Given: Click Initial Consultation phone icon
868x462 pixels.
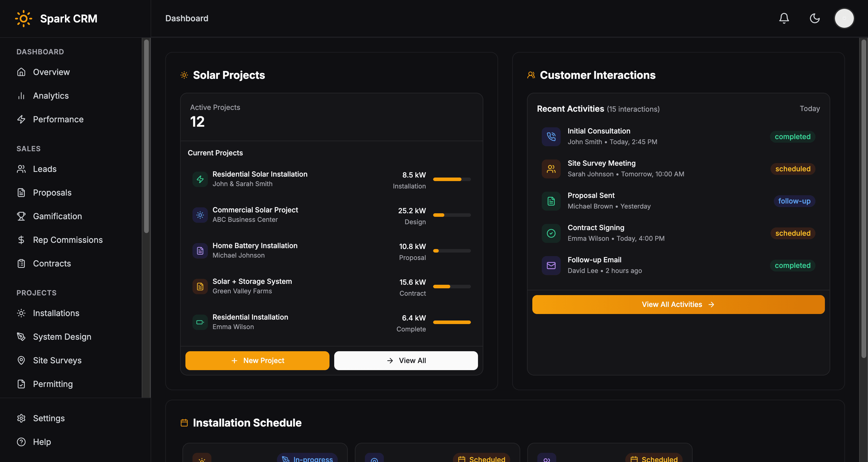Looking at the screenshot, I should click(551, 136).
